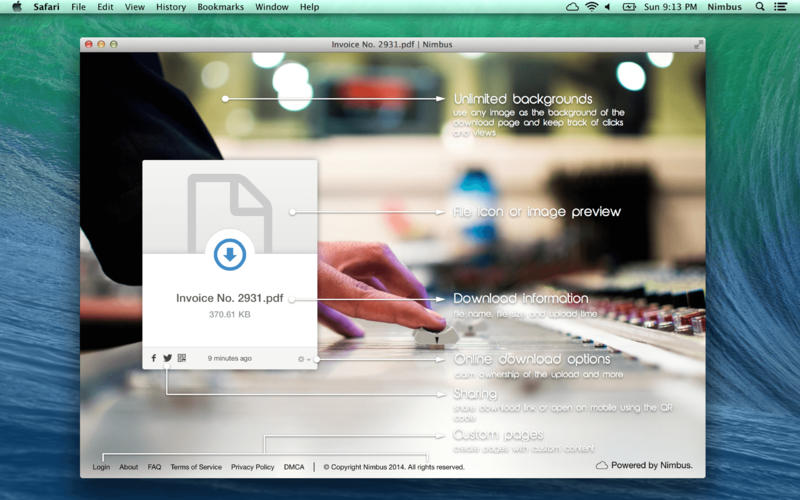Image resolution: width=800 pixels, height=500 pixels.
Task: Open the Wi-Fi status menu
Action: (591, 7)
